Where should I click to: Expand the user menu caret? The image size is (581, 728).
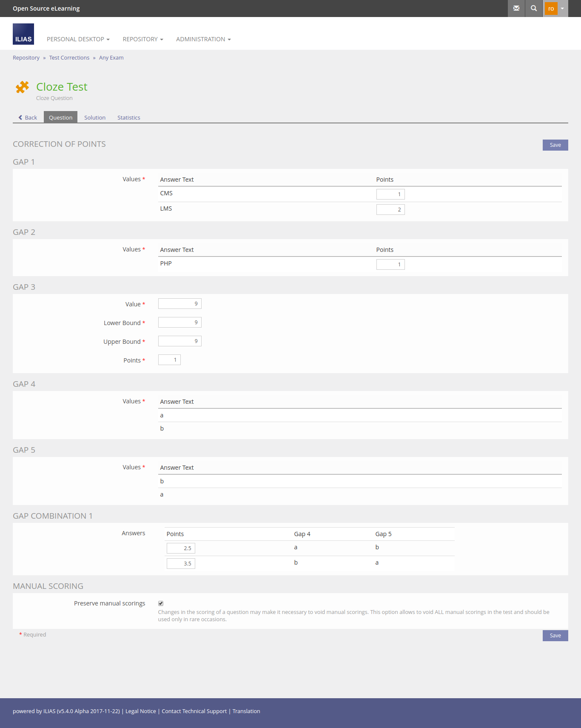click(x=562, y=9)
